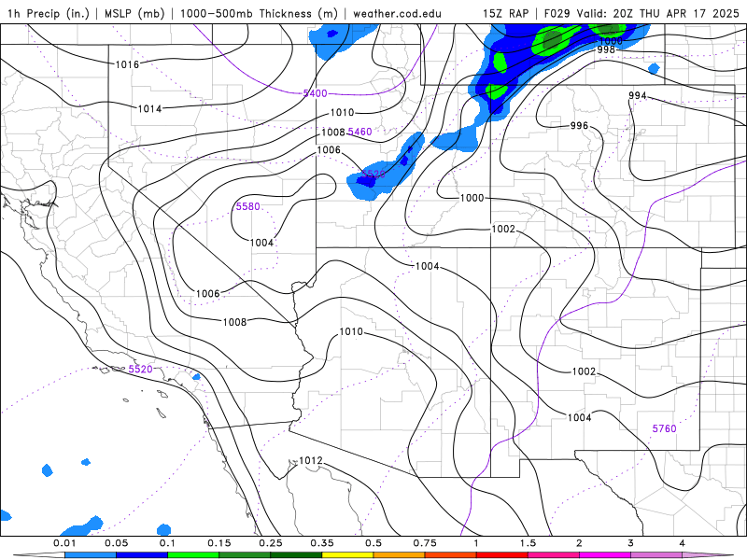Select the 0.15 legend value
Image resolution: width=747 pixels, height=560 pixels.
(219, 543)
